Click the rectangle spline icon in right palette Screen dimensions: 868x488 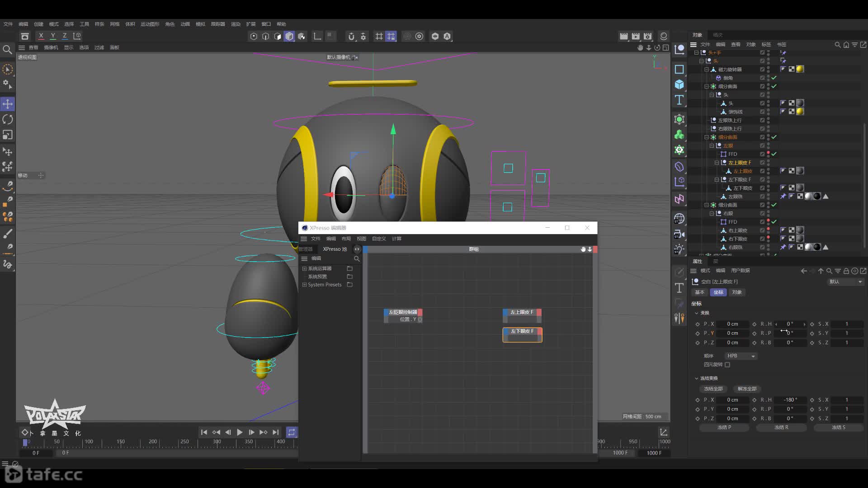click(x=679, y=69)
